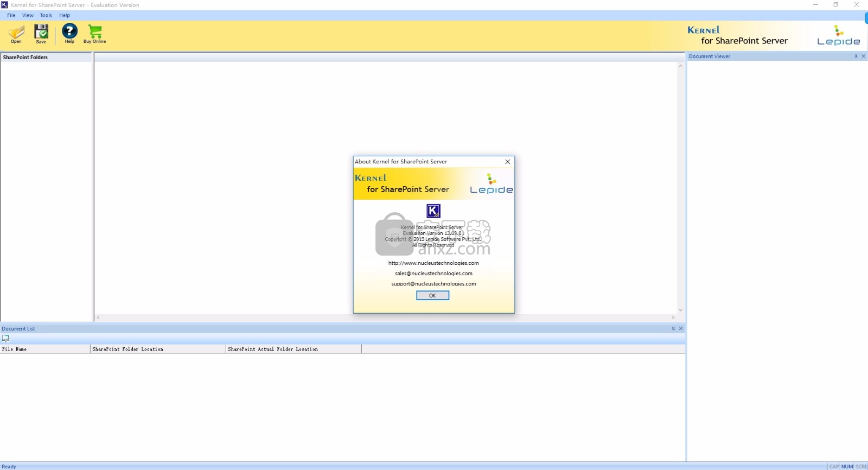Image resolution: width=868 pixels, height=470 pixels.
Task: Pin the Document Viewer panel
Action: (856, 56)
